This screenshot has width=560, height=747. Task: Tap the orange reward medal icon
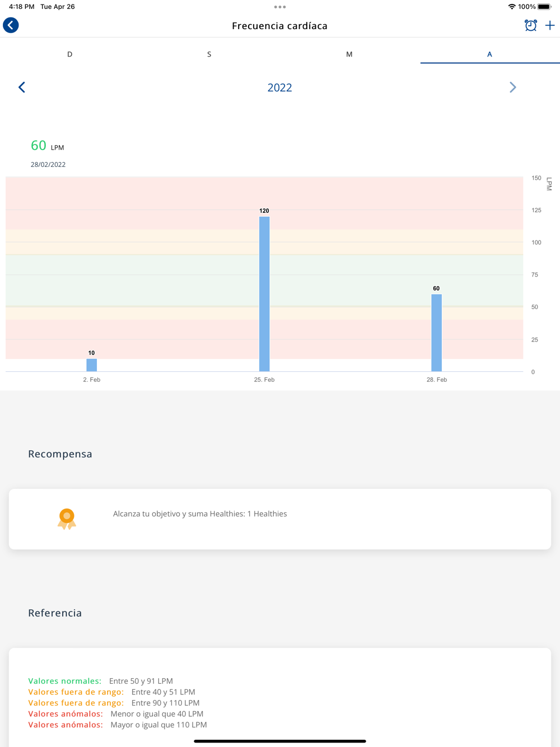click(67, 519)
